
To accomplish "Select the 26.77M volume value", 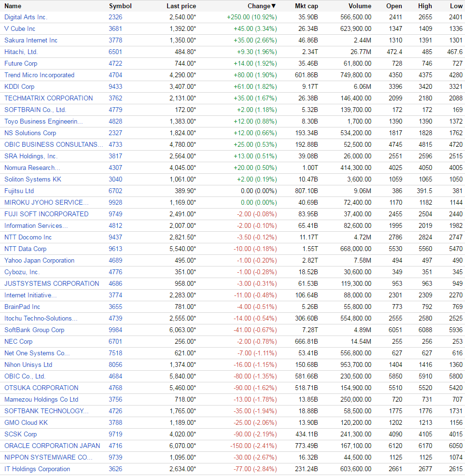I will click(361, 52).
